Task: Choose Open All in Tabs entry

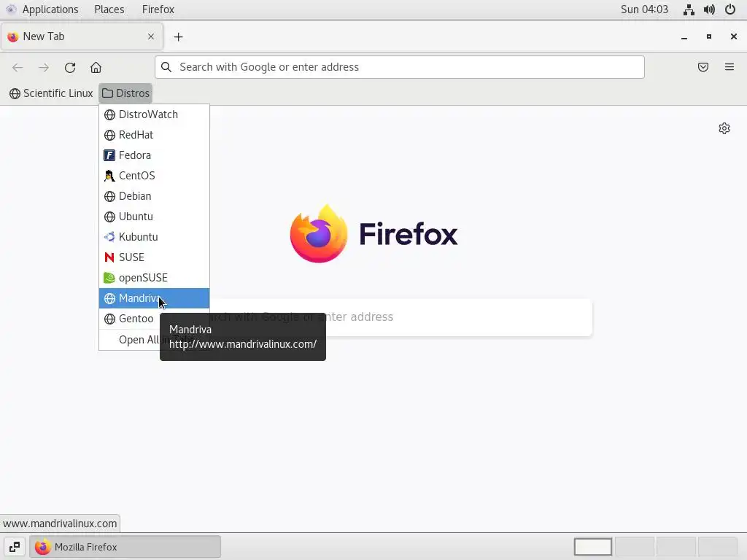Action: coord(154,340)
